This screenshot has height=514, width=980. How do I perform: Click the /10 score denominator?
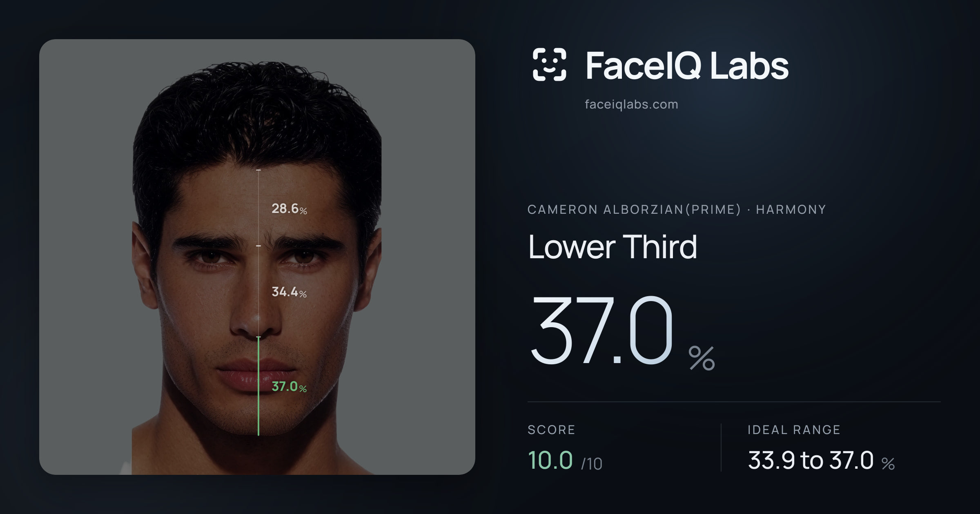592,463
